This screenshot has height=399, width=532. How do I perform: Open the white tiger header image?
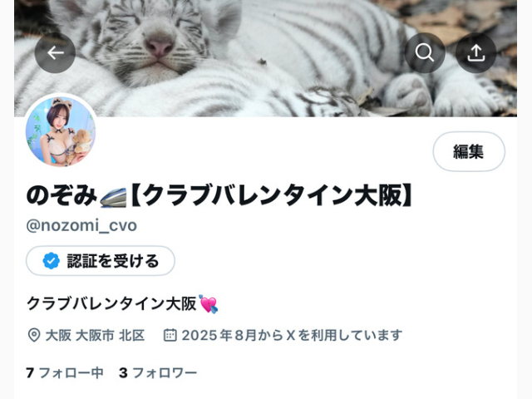click(265, 58)
